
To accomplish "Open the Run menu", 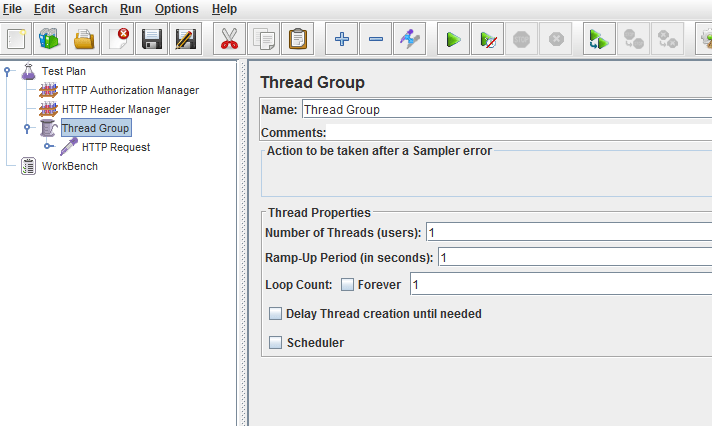I will (x=130, y=9).
